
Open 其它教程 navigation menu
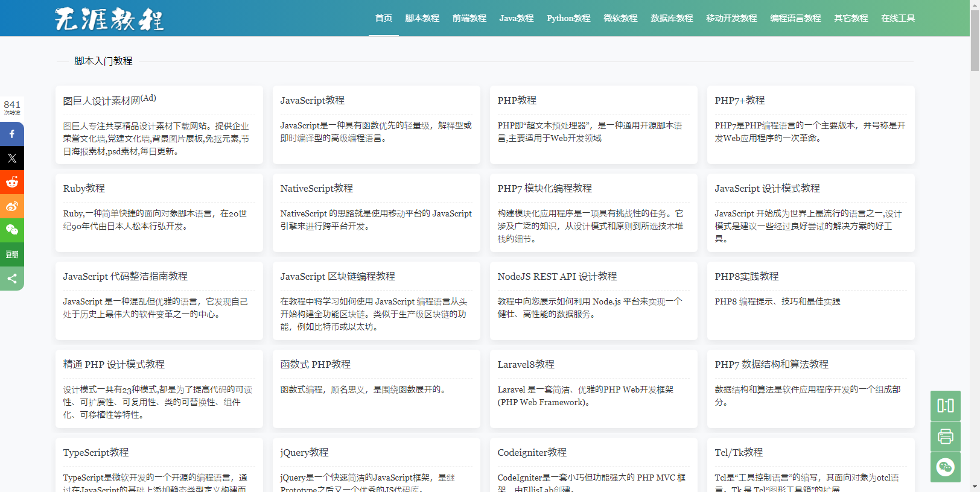(851, 18)
